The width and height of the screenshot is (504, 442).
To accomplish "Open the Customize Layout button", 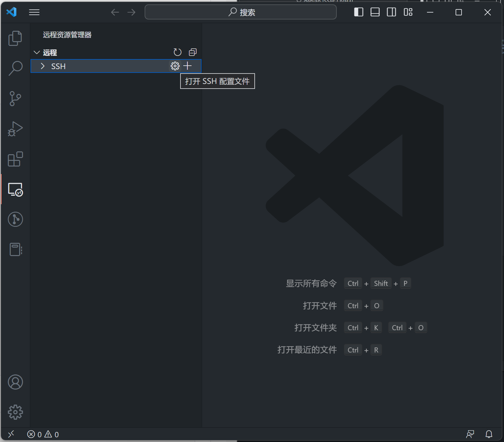I will click(408, 12).
